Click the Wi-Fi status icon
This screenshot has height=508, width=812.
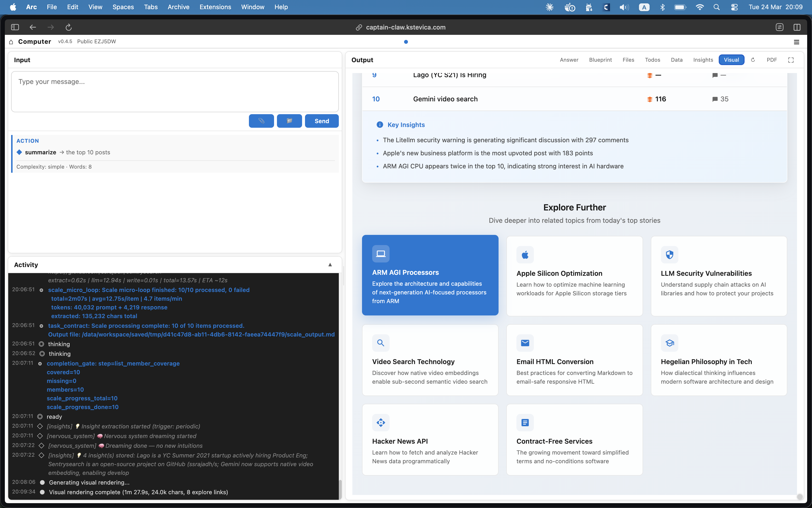pos(700,7)
